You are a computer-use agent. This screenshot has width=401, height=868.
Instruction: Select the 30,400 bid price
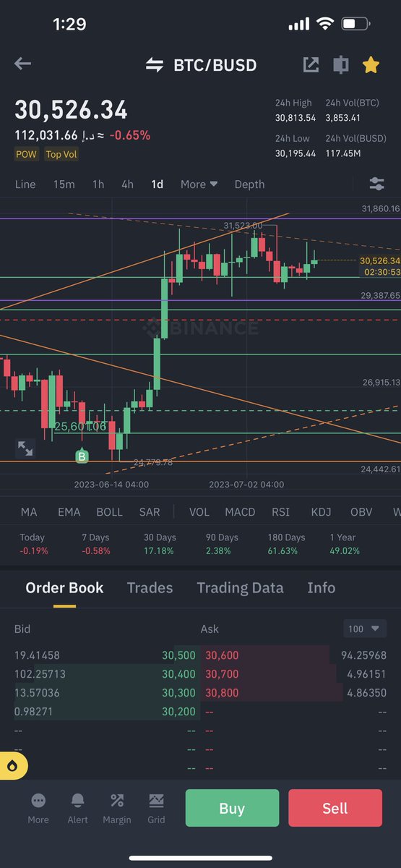(178, 674)
